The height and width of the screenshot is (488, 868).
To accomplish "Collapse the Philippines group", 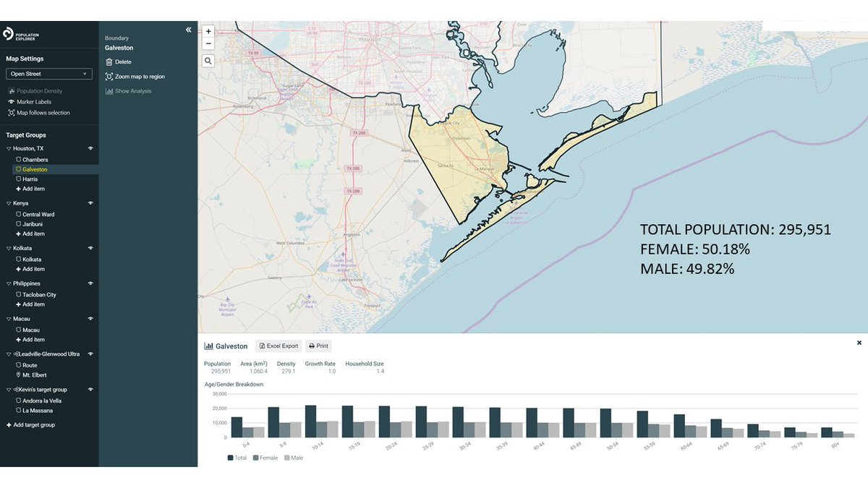I will pos(9,283).
